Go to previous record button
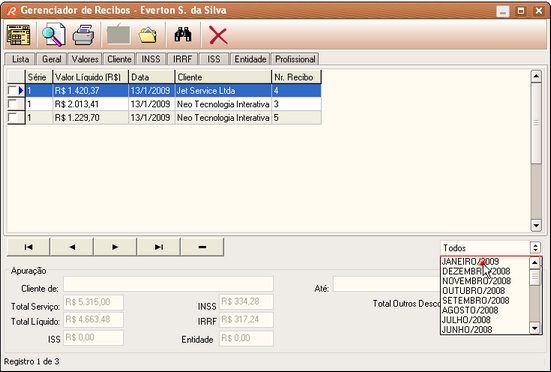Image resolution: width=551 pixels, height=372 pixels. point(72,247)
